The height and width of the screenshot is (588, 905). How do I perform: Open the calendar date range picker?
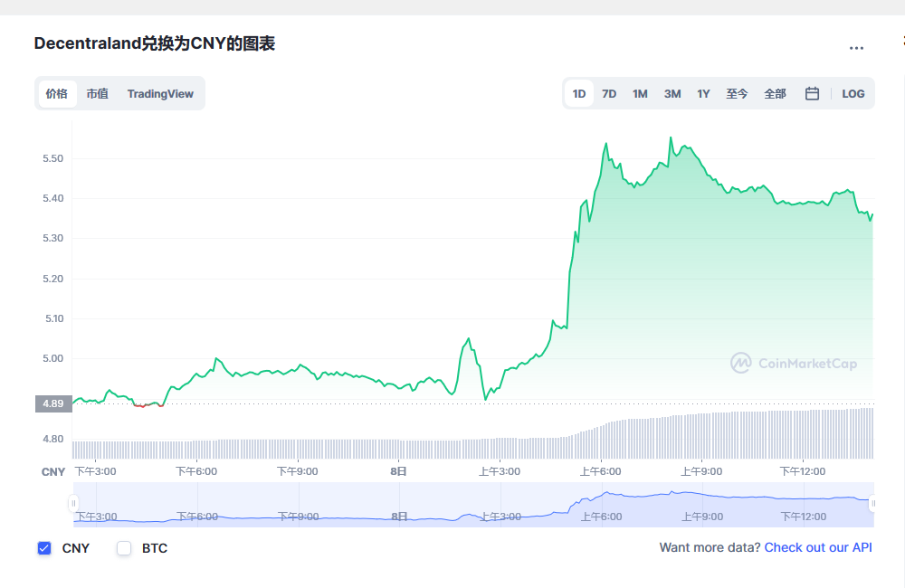pos(812,93)
